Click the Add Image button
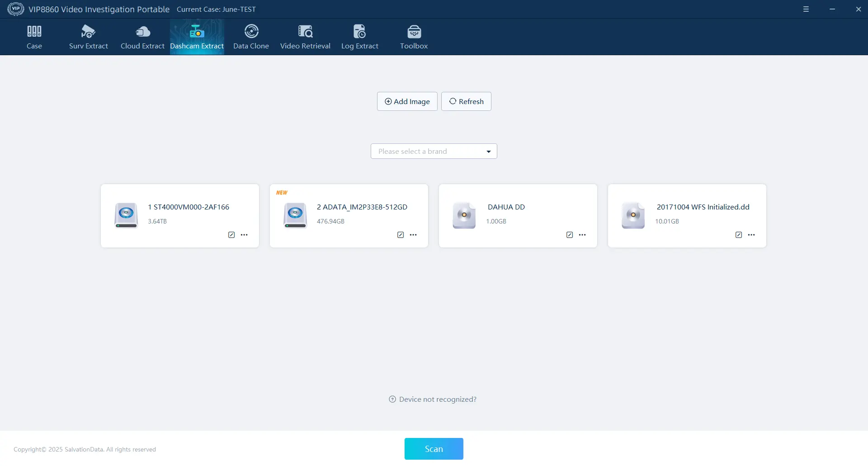 (407, 101)
